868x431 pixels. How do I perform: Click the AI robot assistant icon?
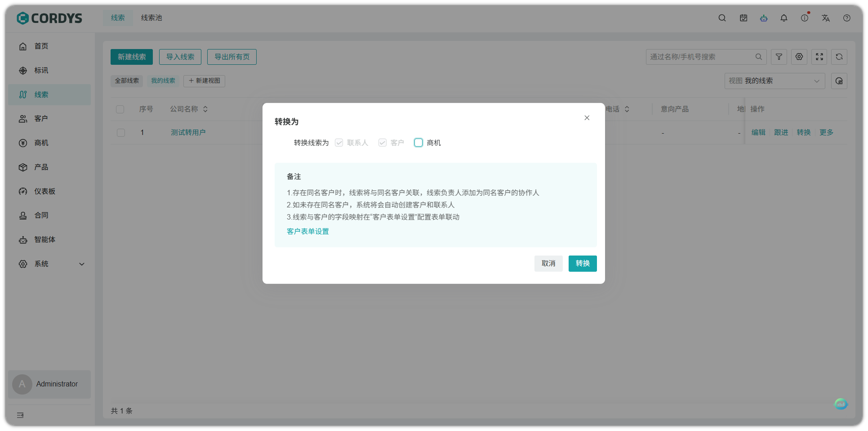764,18
